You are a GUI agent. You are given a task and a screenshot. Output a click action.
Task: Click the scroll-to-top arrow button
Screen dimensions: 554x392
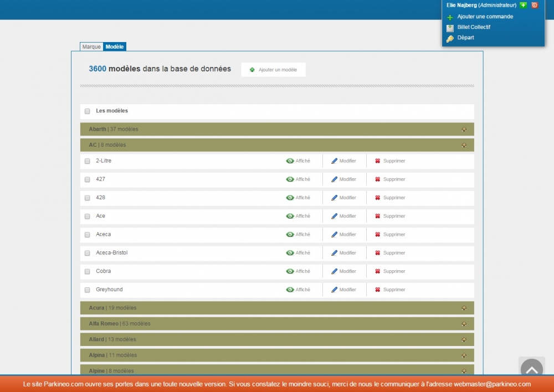pyautogui.click(x=531, y=368)
